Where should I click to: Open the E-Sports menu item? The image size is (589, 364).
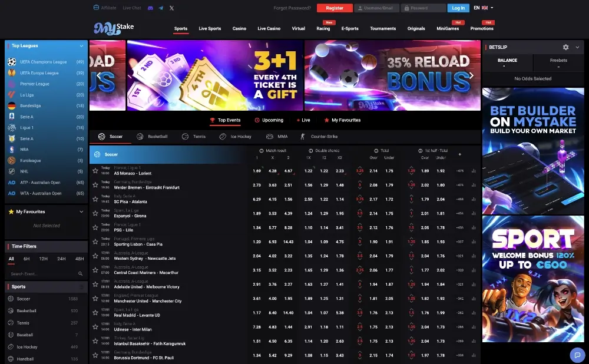click(351, 28)
